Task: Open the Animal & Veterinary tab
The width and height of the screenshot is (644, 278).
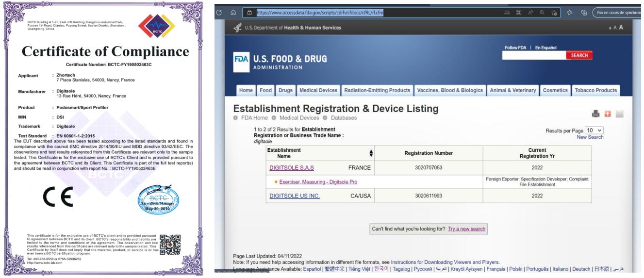Action: pyautogui.click(x=513, y=90)
